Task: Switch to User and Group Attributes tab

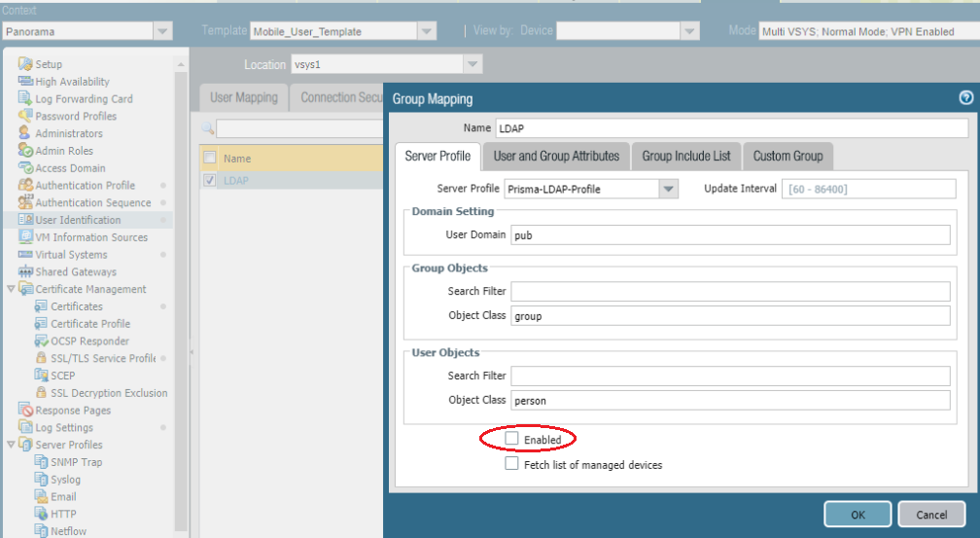Action: click(x=556, y=156)
